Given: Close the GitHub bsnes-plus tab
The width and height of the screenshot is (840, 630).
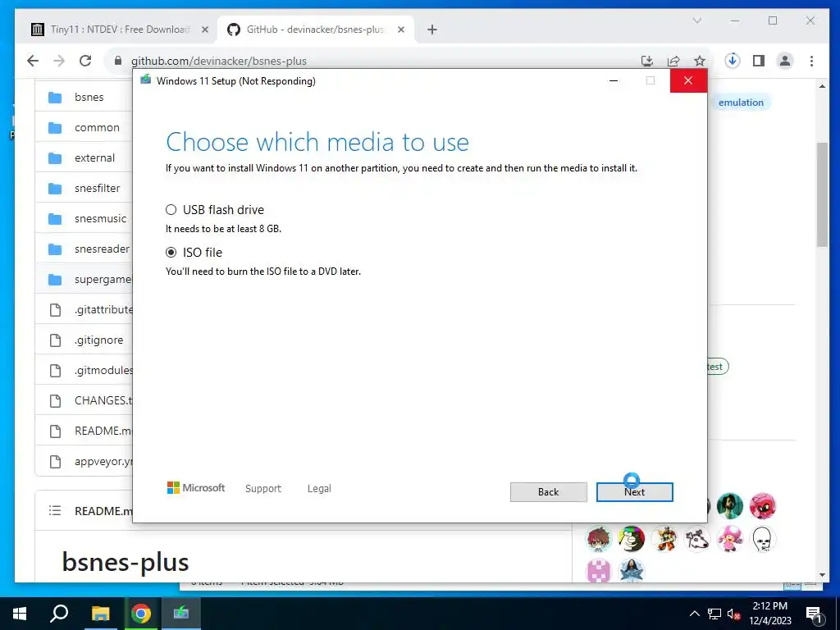Looking at the screenshot, I should coord(400,30).
